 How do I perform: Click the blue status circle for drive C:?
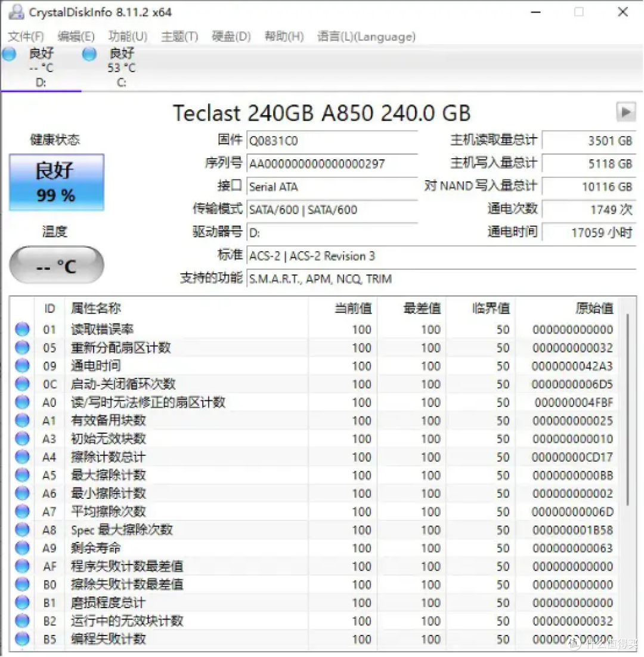(x=89, y=54)
